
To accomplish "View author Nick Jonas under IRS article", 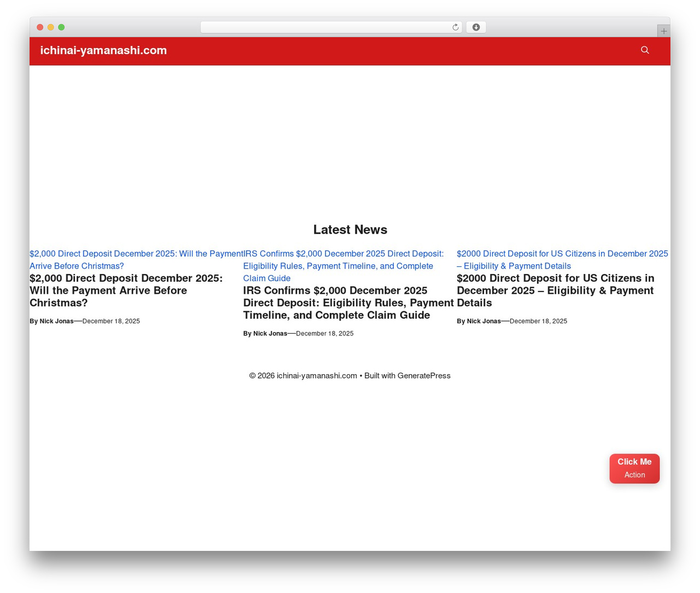I will point(270,333).
